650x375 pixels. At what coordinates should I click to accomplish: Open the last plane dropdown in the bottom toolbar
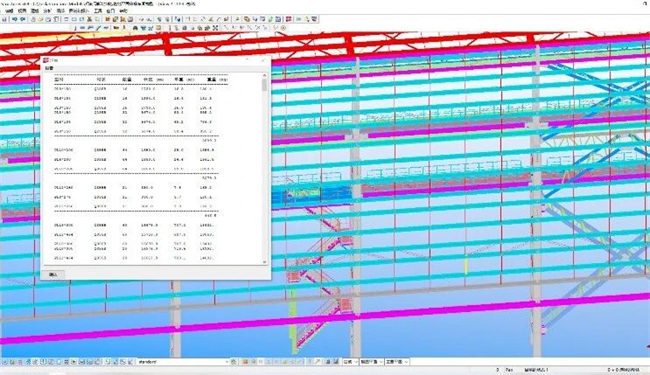397,362
